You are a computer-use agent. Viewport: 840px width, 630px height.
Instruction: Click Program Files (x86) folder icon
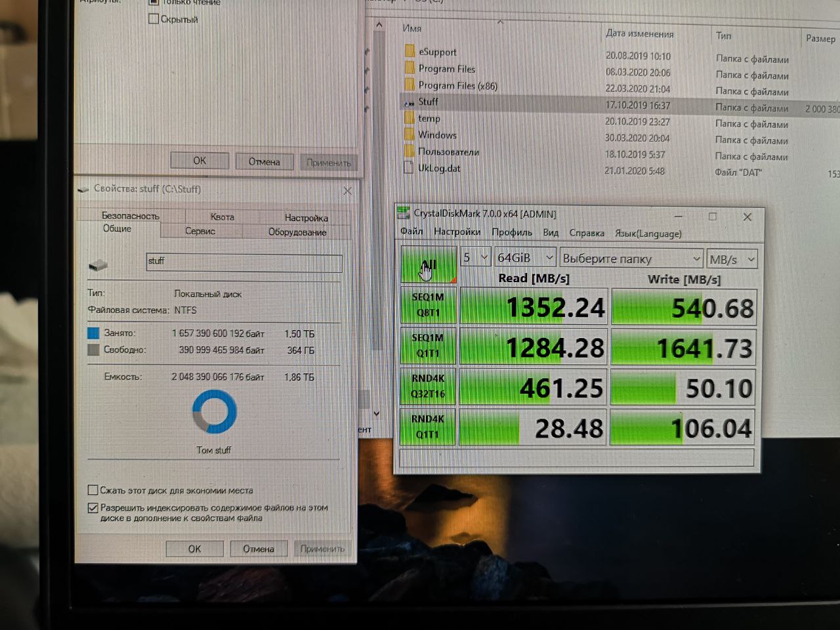pyautogui.click(x=409, y=85)
